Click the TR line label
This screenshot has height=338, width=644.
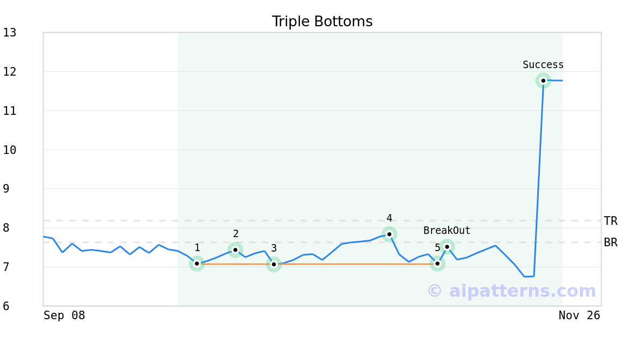(610, 221)
